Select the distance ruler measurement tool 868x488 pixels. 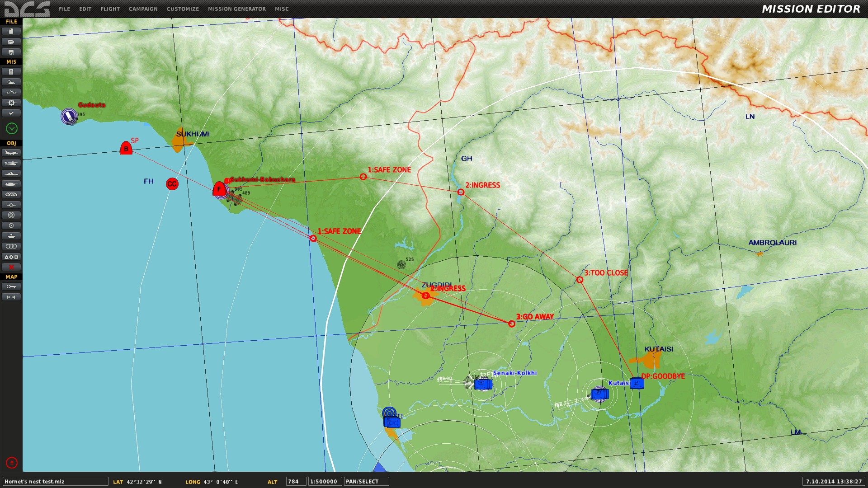click(11, 297)
